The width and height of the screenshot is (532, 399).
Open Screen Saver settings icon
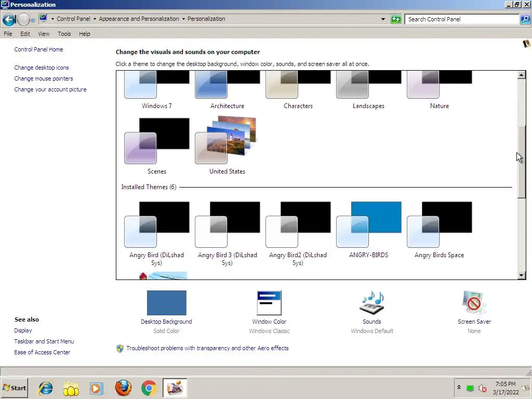pyautogui.click(x=474, y=303)
